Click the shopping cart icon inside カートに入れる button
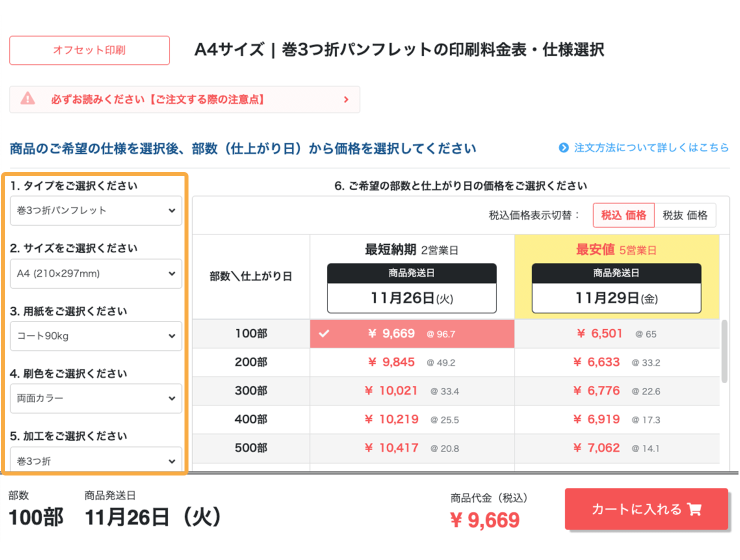The width and height of the screenshot is (740, 560). pos(695,509)
